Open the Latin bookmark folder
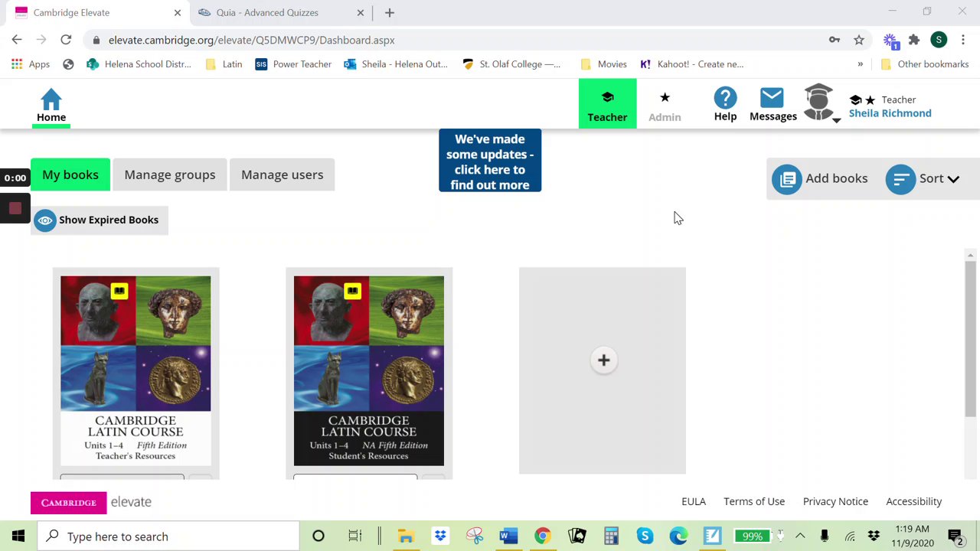 pyautogui.click(x=224, y=64)
